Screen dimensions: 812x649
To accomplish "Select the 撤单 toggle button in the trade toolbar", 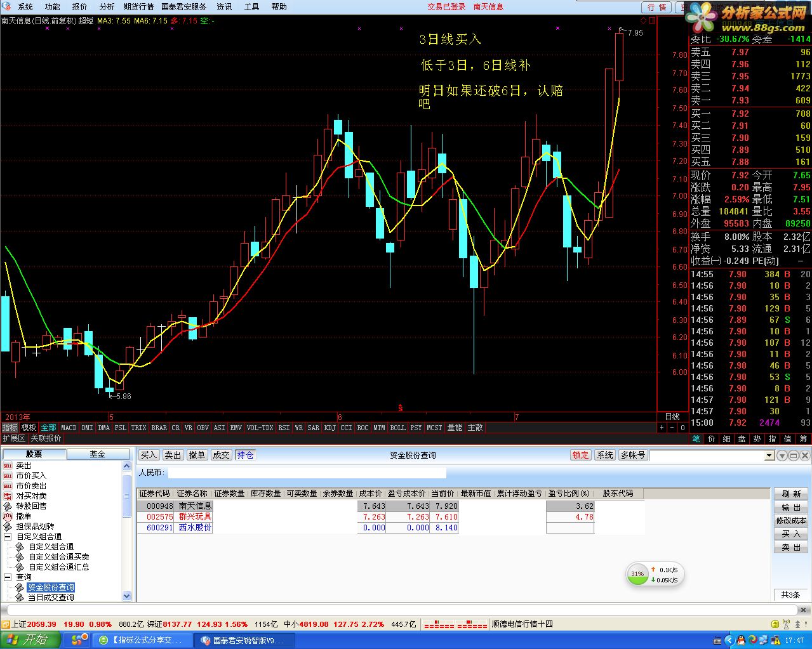I will pyautogui.click(x=197, y=455).
